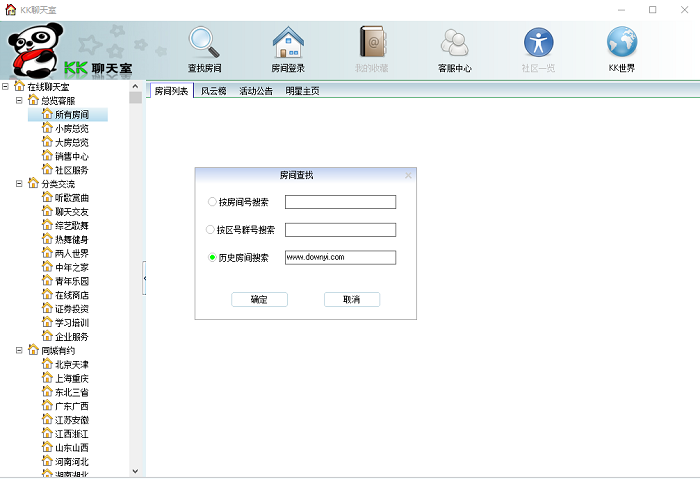The height and width of the screenshot is (479, 700).
Task: Collapse the 分类交流 tree node
Action: [x=20, y=184]
